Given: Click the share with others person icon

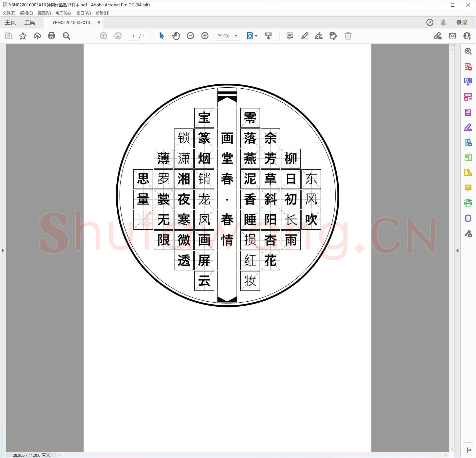Looking at the screenshot, I should click(x=467, y=36).
